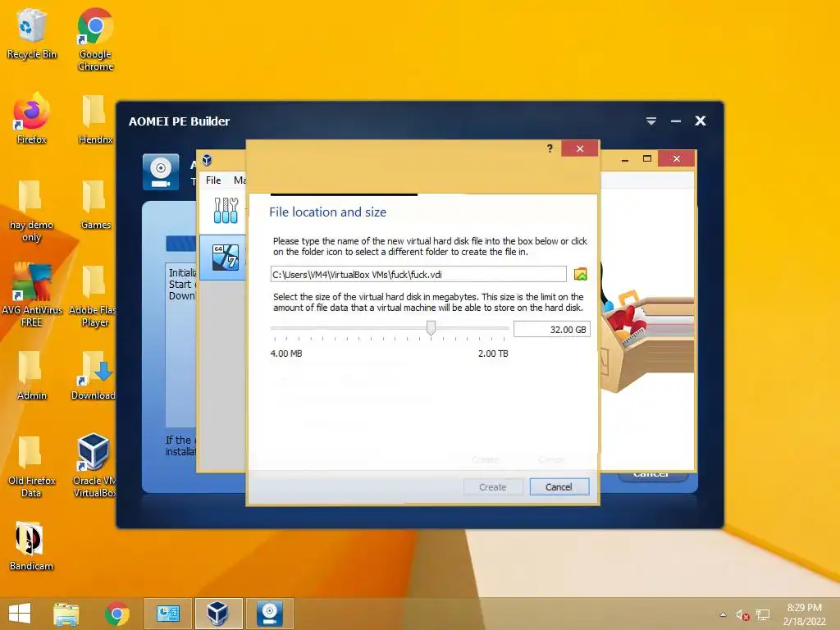Select the Old Firefox Data folder
840x630 pixels.
click(32, 466)
